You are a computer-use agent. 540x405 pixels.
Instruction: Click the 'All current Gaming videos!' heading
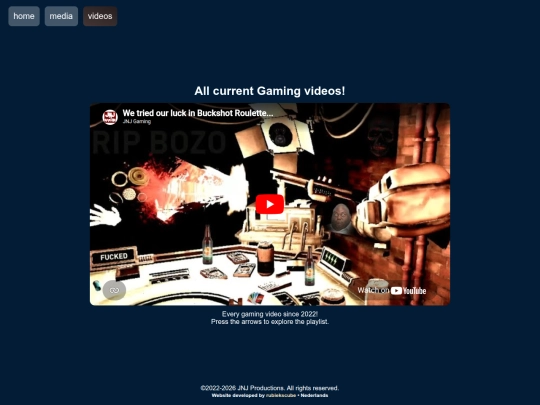[270, 91]
